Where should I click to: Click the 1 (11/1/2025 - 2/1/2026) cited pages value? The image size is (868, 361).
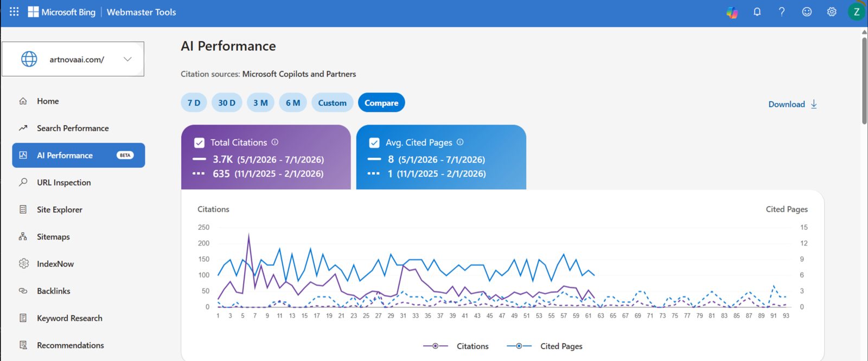(437, 173)
